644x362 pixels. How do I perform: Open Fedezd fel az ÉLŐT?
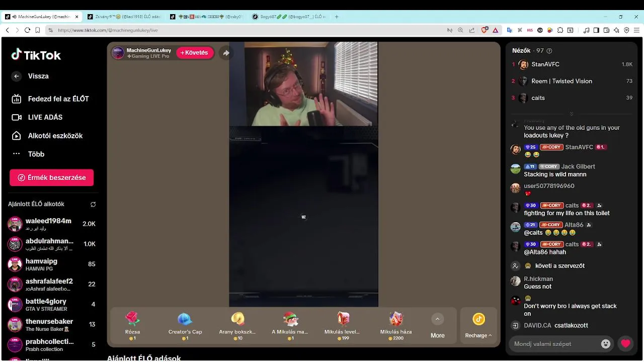point(50,99)
